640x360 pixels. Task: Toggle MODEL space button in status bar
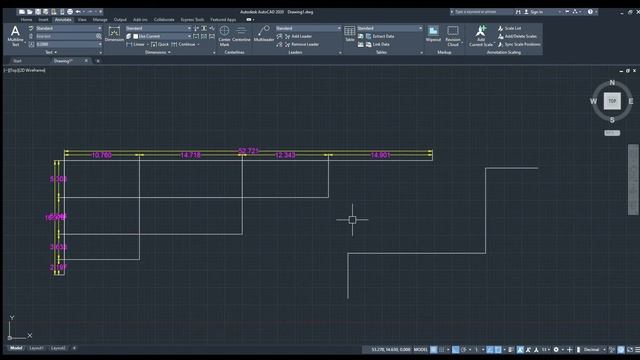[x=420, y=349]
